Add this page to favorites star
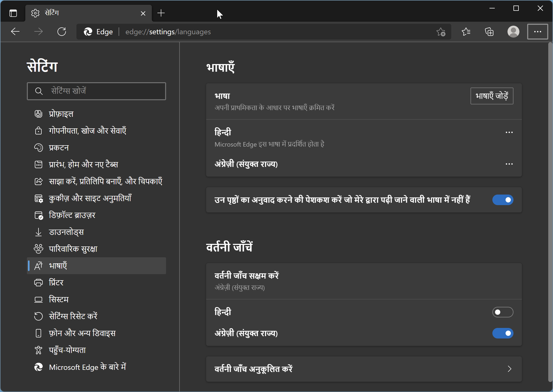The width and height of the screenshot is (553, 392). (441, 32)
